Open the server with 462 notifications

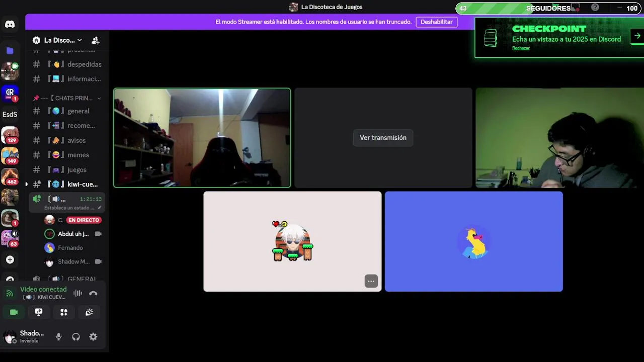coord(10,177)
